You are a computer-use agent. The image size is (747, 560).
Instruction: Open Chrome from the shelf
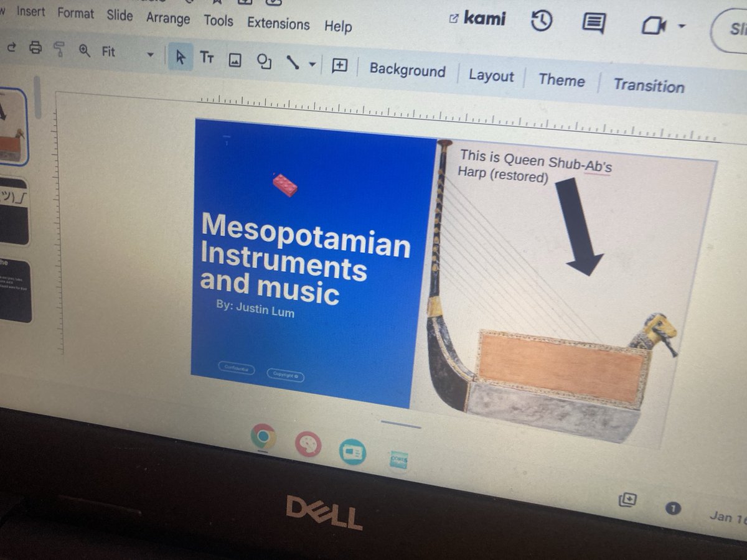click(x=263, y=436)
